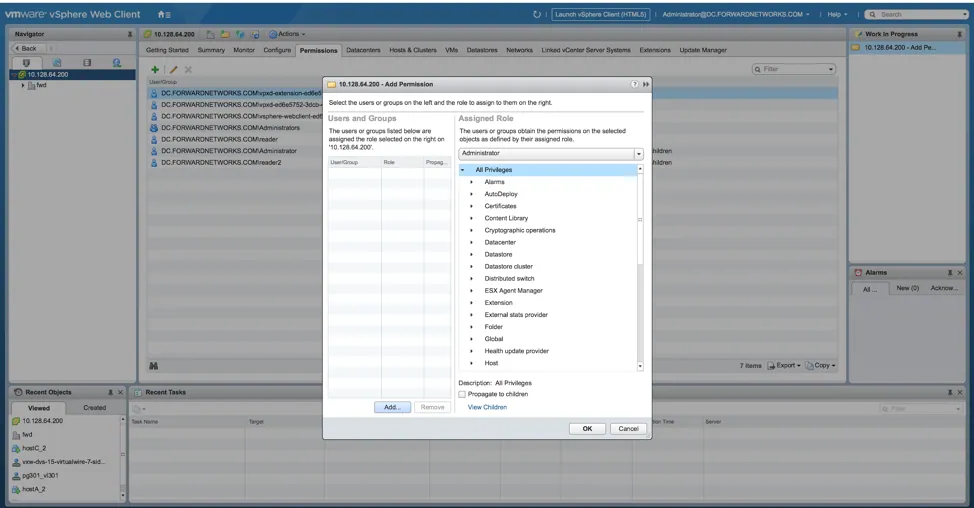The image size is (974, 508).
Task: Select Cryptographic operations privilege row
Action: (548, 230)
